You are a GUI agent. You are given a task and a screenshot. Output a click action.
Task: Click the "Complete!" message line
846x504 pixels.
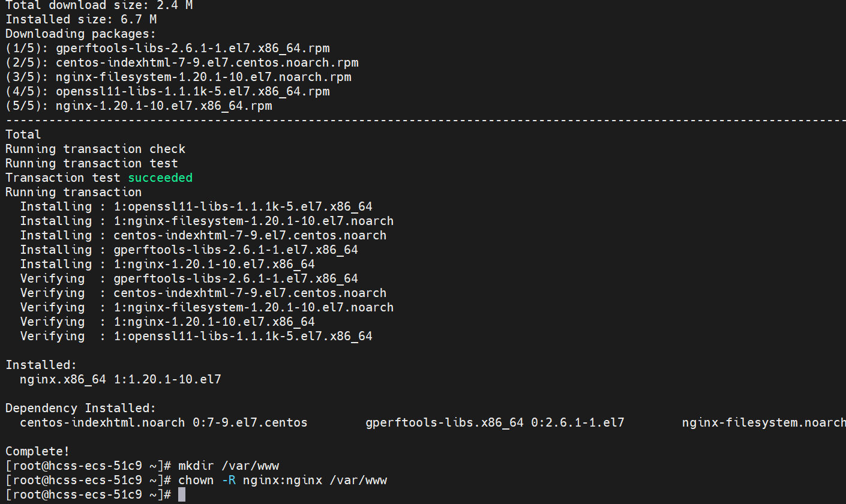[x=37, y=451]
